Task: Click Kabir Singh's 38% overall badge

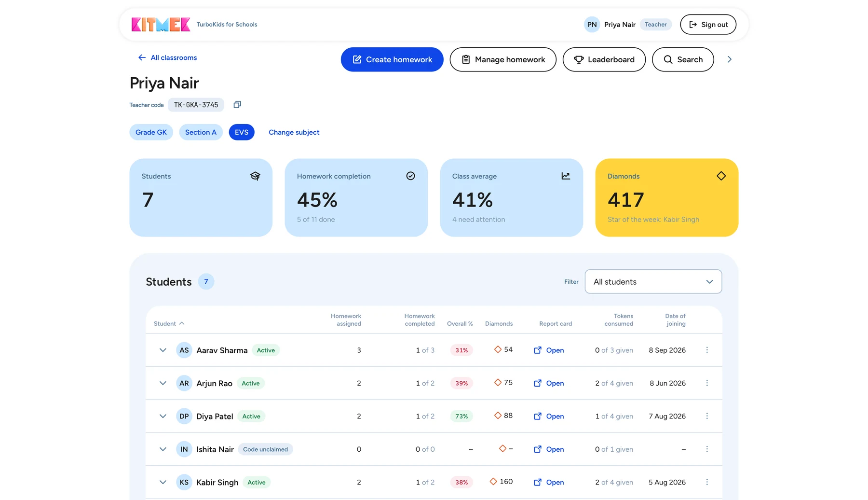Action: coord(461,482)
